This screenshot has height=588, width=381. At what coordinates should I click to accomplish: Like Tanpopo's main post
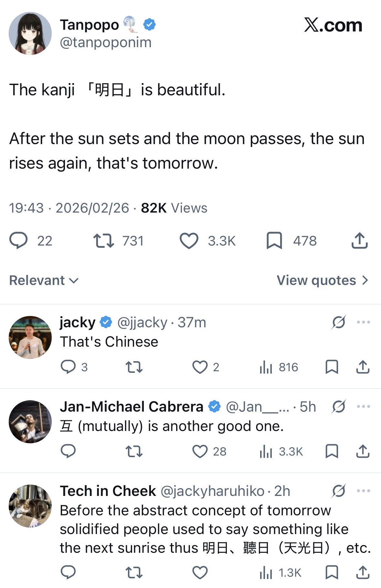(x=189, y=241)
